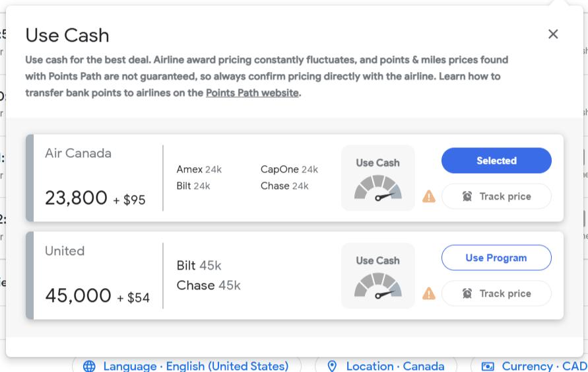Open the Language English (United States) selector

(195, 366)
